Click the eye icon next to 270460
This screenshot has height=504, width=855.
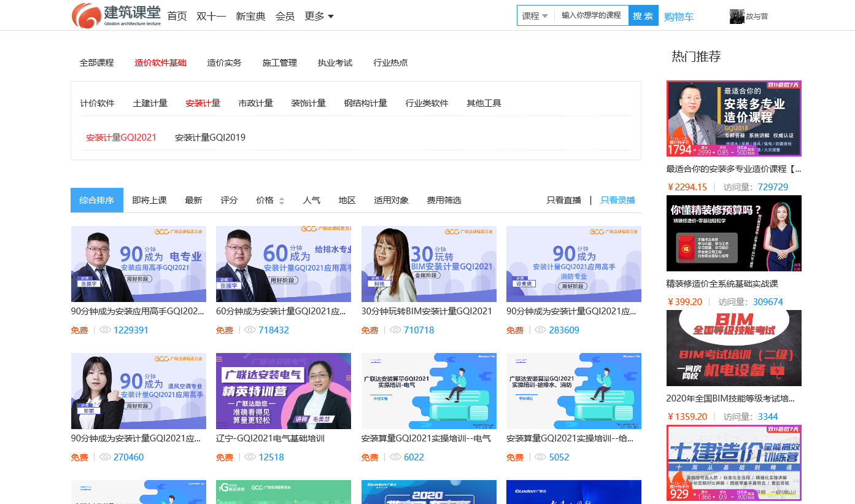click(x=105, y=457)
